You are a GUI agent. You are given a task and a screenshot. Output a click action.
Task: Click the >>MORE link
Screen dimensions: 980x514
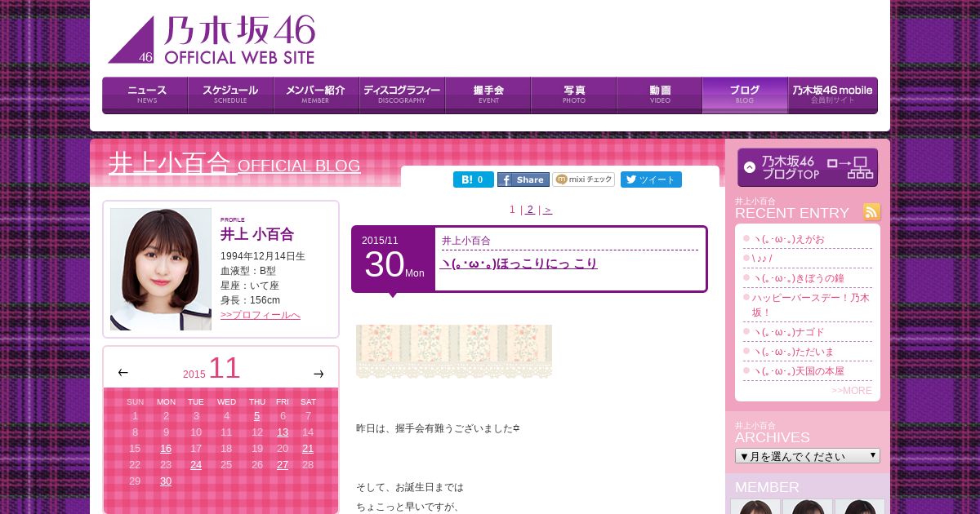click(x=852, y=391)
